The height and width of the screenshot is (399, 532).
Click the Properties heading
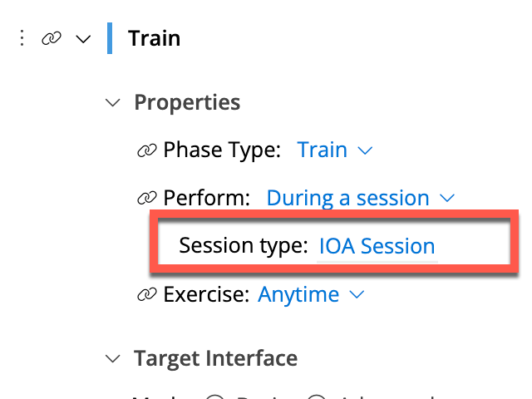187,102
